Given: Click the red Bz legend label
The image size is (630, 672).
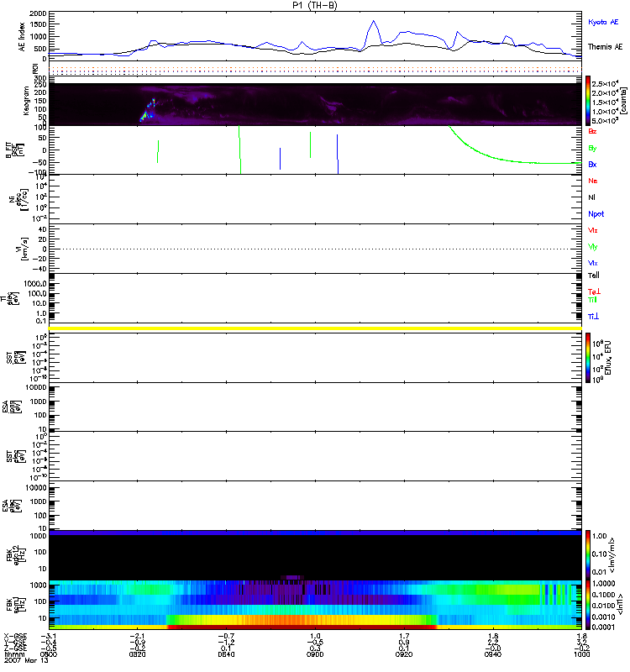Looking at the screenshot, I should coord(592,132).
